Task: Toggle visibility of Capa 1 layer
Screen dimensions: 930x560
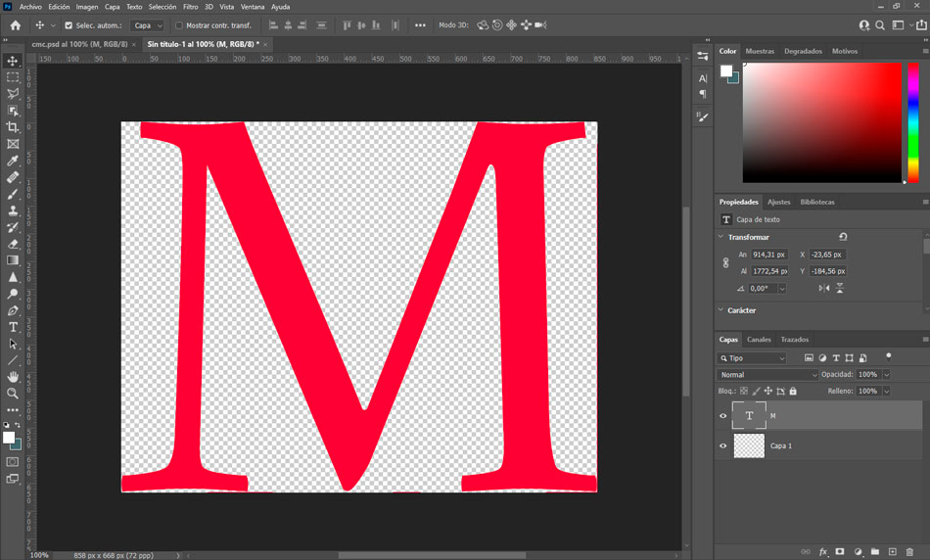Action: 723,445
